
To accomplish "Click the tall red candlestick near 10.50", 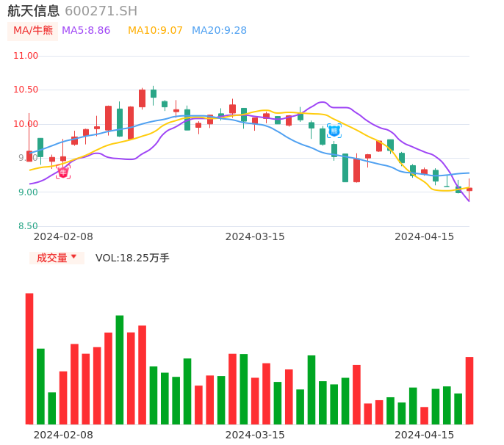I will pyautogui.click(x=142, y=98).
